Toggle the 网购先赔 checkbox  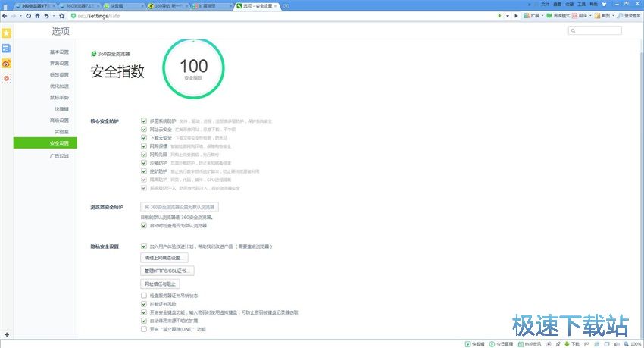point(144,155)
